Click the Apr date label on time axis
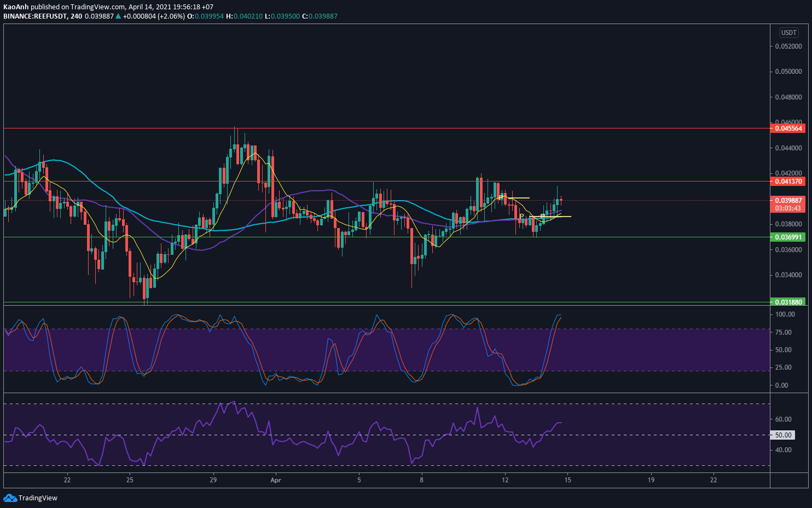The image size is (812, 508). click(x=276, y=480)
